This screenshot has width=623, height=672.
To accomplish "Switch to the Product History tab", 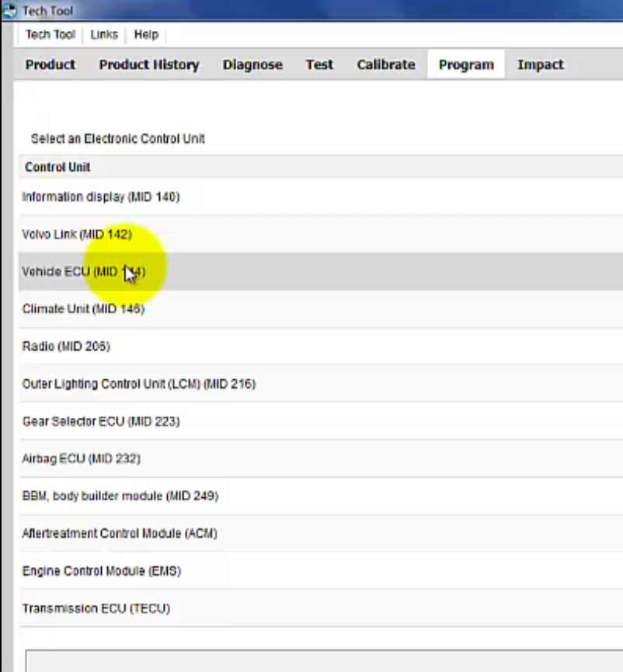I will 149,64.
